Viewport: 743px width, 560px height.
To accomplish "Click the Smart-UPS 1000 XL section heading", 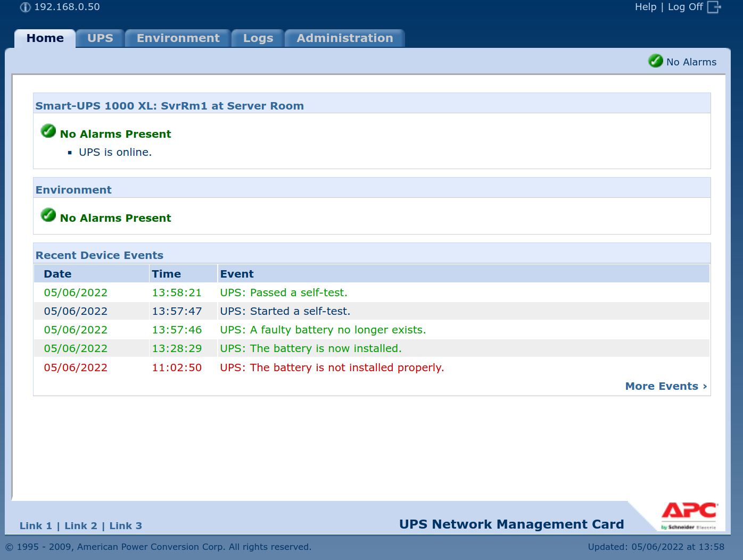I will (169, 106).
